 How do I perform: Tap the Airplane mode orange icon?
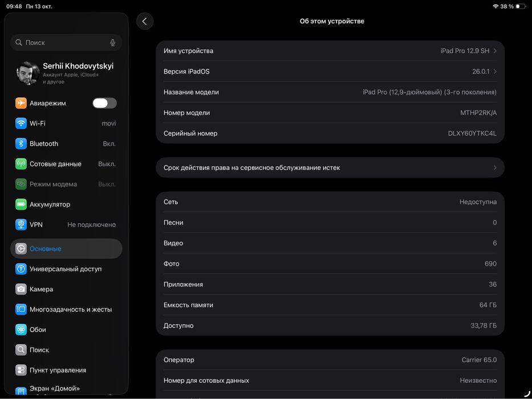(21, 103)
